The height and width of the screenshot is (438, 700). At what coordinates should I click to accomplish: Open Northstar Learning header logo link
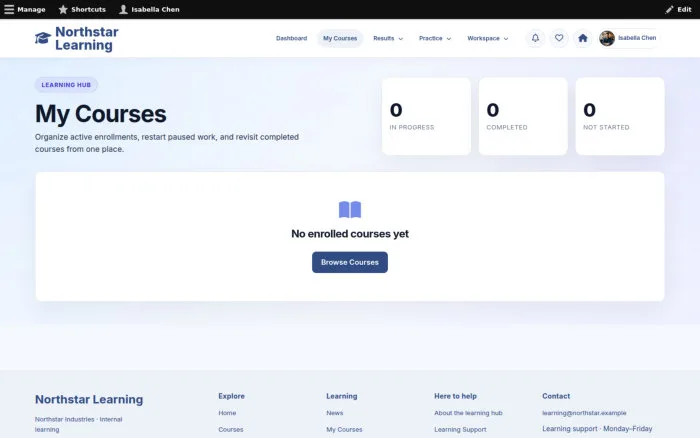point(77,38)
